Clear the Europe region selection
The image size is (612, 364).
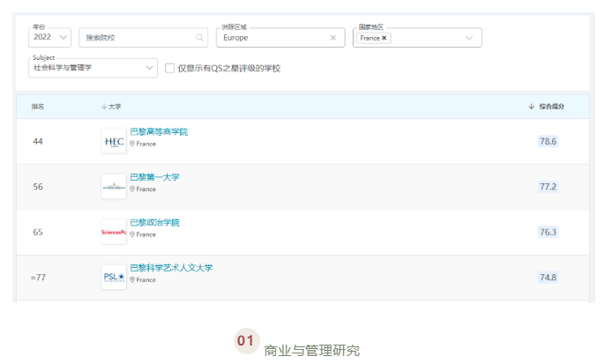tap(333, 38)
